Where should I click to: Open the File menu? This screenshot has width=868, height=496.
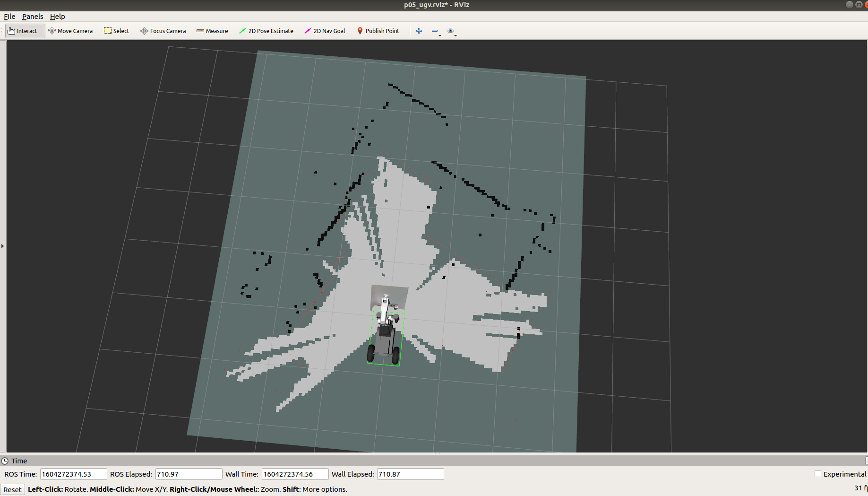coord(9,17)
